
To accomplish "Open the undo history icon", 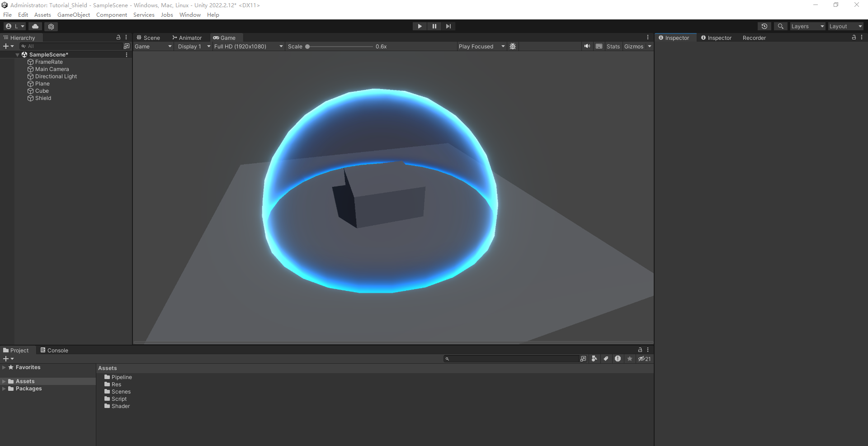I will (764, 26).
